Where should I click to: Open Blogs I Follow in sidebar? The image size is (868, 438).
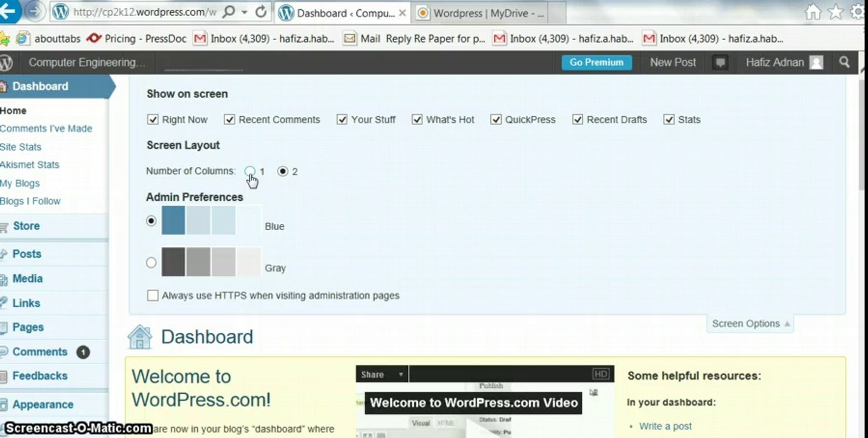(30, 201)
